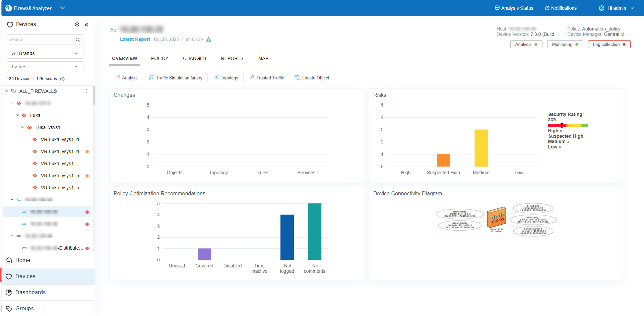
Task: Click the report warning triangle icon
Action: tap(208, 40)
